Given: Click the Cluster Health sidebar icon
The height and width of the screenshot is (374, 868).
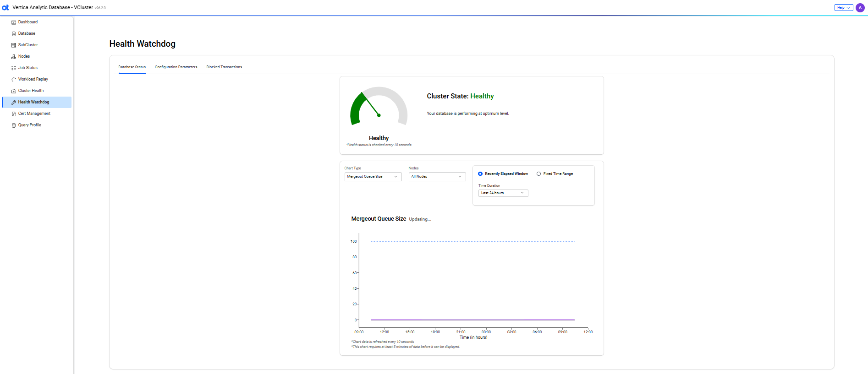Looking at the screenshot, I should pyautogui.click(x=14, y=91).
